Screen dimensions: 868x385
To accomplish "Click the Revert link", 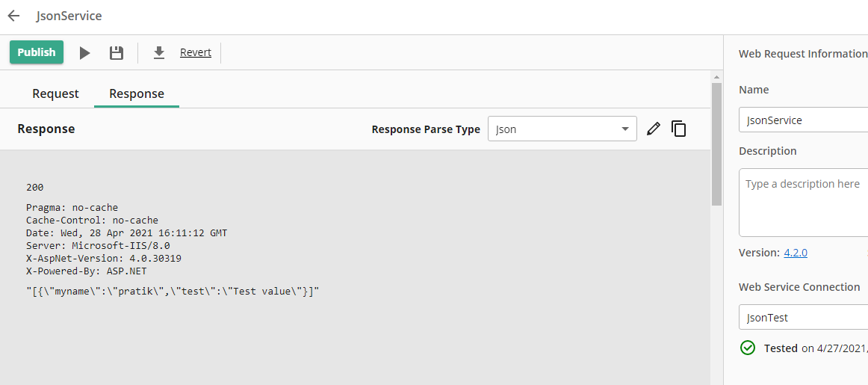I will (x=196, y=52).
